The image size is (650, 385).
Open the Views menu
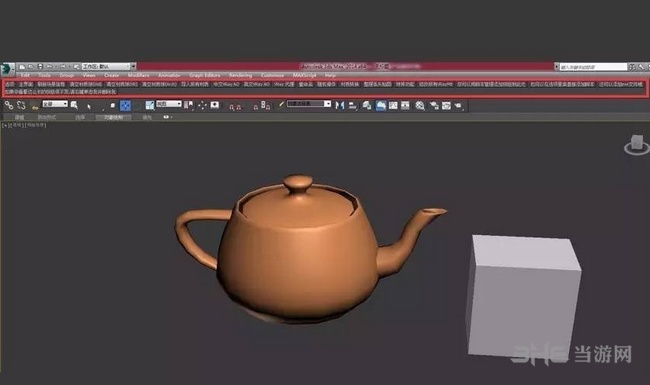(x=89, y=75)
